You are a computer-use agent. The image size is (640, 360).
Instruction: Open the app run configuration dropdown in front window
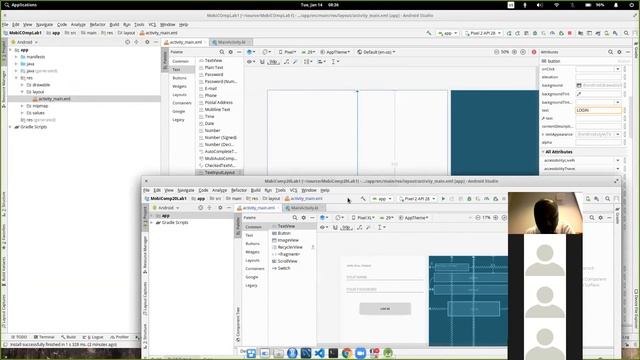tap(382, 199)
